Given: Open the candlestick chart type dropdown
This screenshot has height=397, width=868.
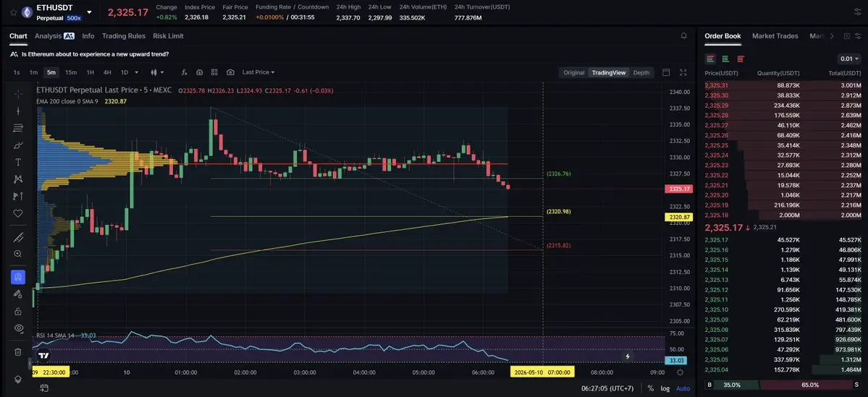Looking at the screenshot, I should 157,72.
